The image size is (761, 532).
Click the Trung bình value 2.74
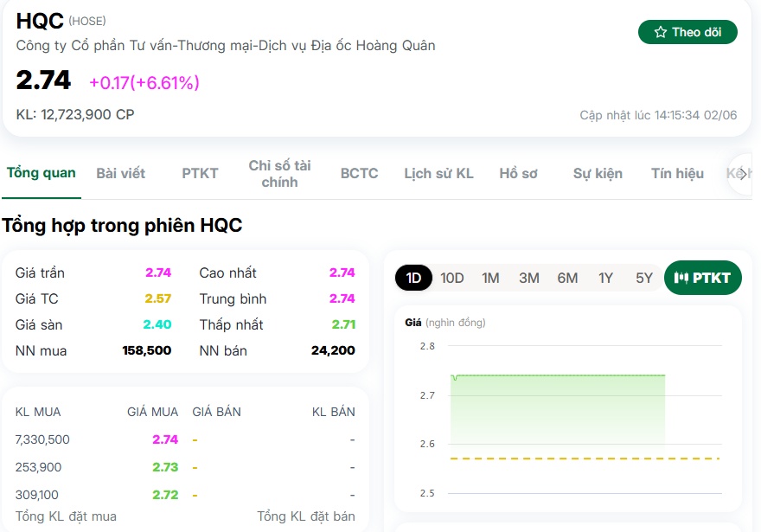point(342,298)
